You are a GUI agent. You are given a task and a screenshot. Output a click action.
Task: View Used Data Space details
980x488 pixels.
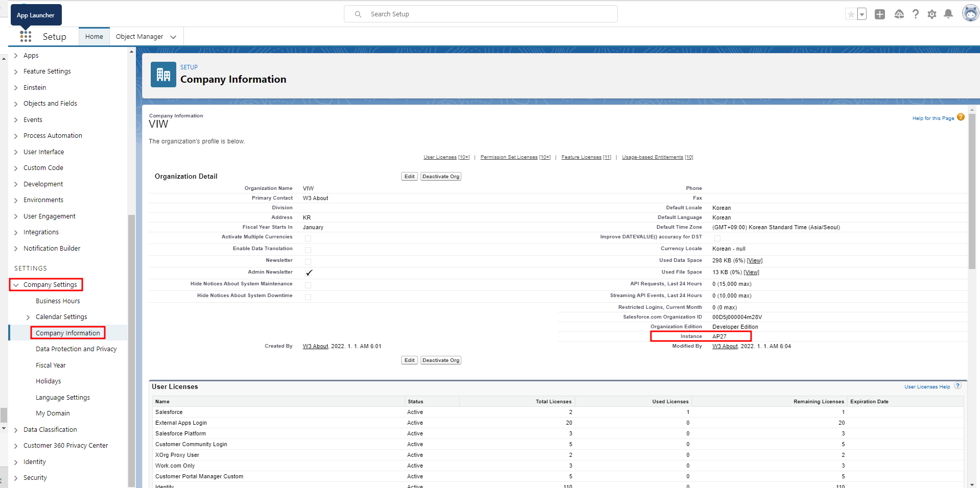(755, 261)
